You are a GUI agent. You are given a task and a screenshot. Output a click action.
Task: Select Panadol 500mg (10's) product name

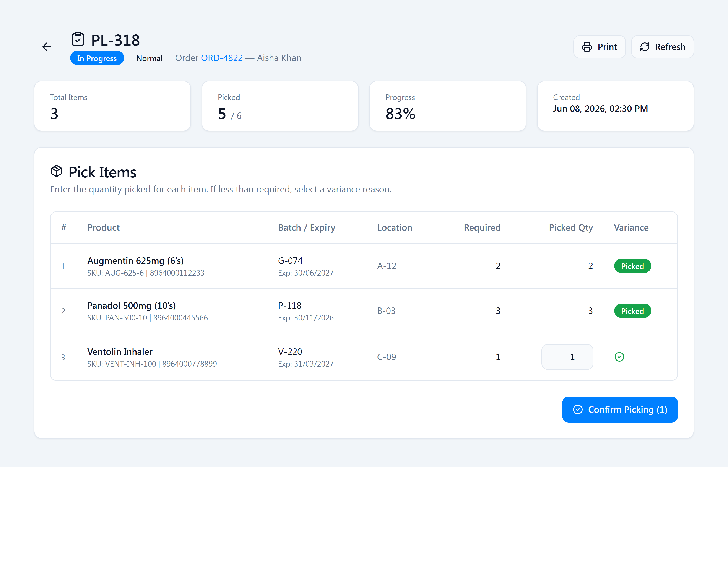tap(131, 306)
